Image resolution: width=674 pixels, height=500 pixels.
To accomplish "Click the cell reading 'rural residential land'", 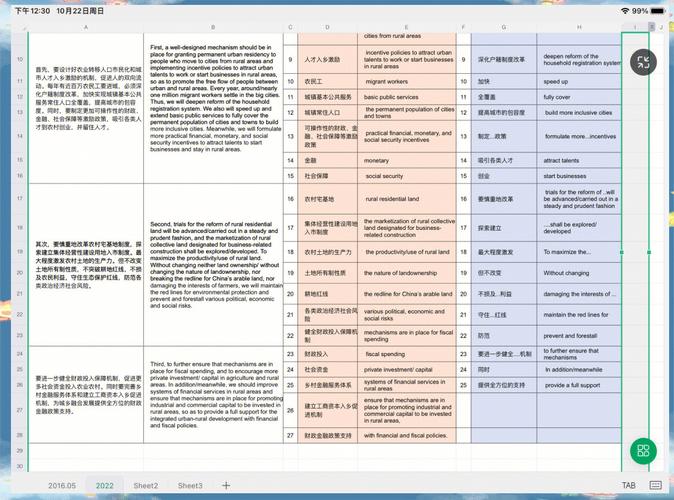I will 407,199.
